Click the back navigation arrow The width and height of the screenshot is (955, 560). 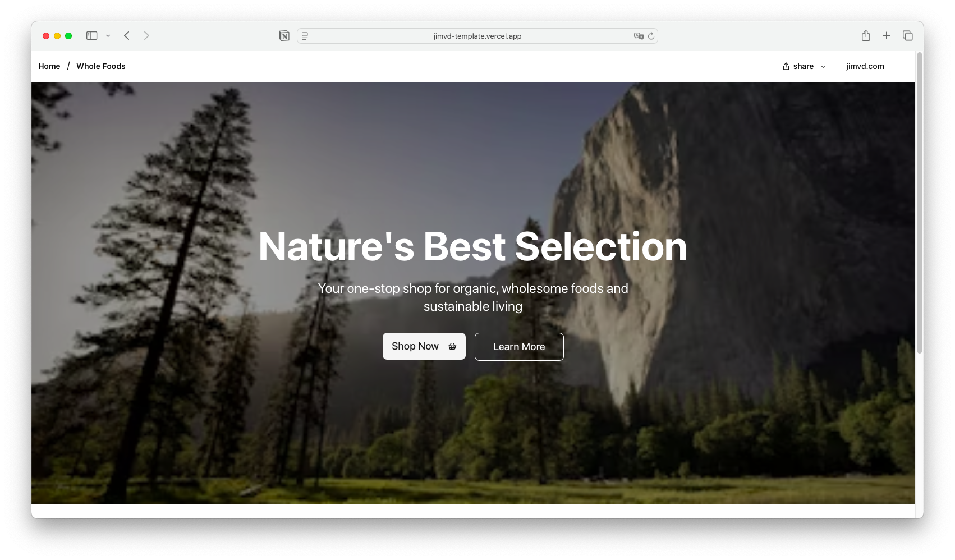(x=126, y=35)
